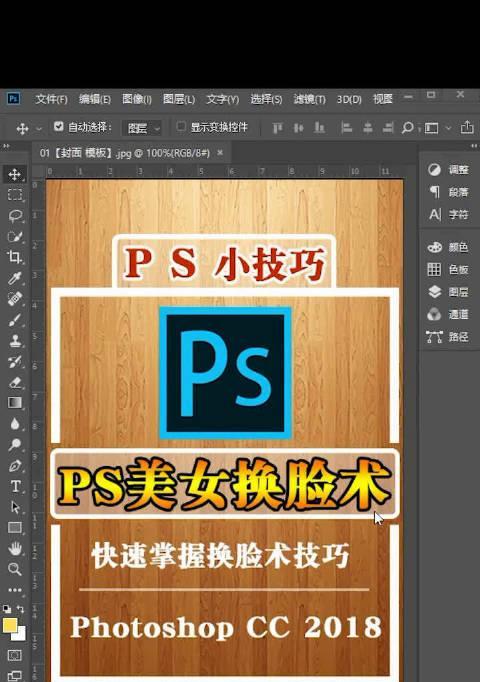Close the 01【封面 模板】.jpg document tab
The height and width of the screenshot is (682, 480).
click(x=220, y=152)
